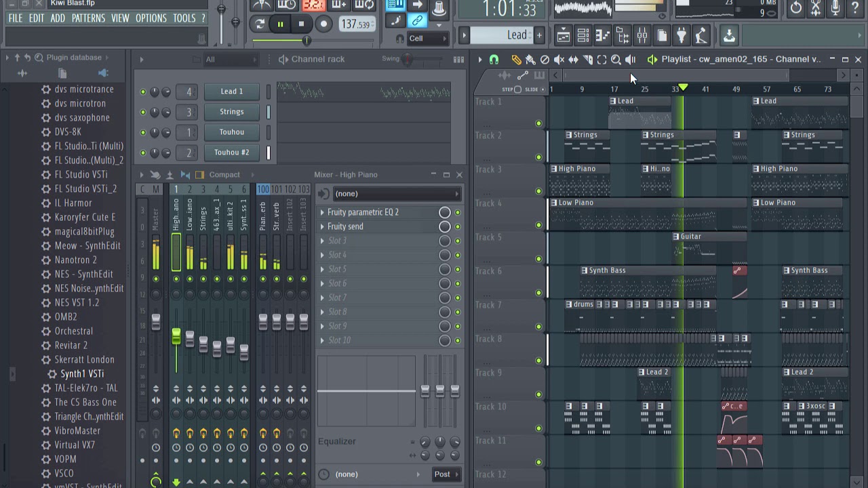Click the Post button in mixer

pyautogui.click(x=446, y=474)
